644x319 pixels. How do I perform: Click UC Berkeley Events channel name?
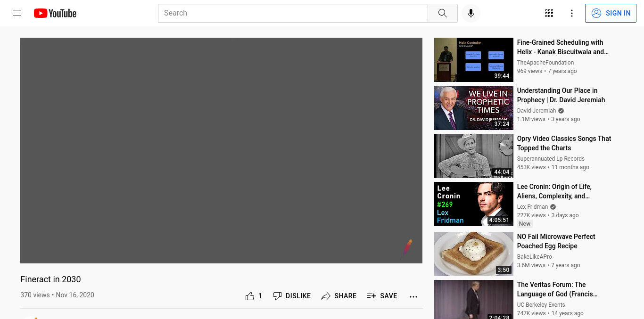[541, 305]
